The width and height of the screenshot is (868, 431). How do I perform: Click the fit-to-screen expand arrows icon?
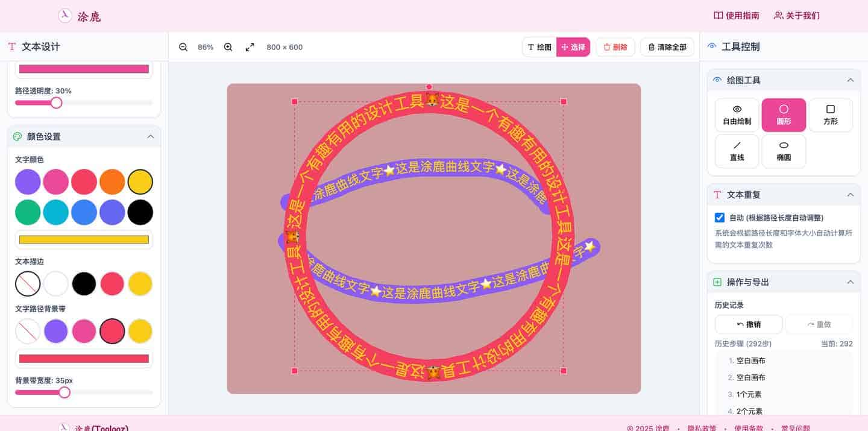point(250,47)
